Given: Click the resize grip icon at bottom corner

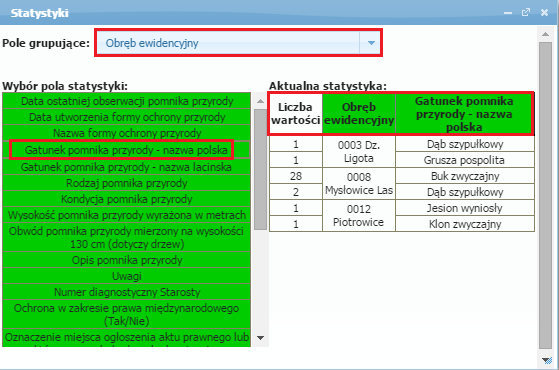Looking at the screenshot, I should click(547, 360).
